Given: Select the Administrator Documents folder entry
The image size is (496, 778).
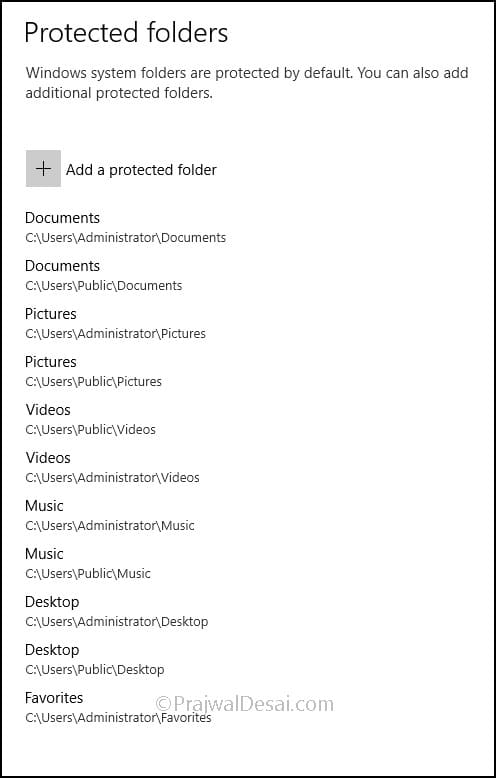Looking at the screenshot, I should click(x=125, y=227).
